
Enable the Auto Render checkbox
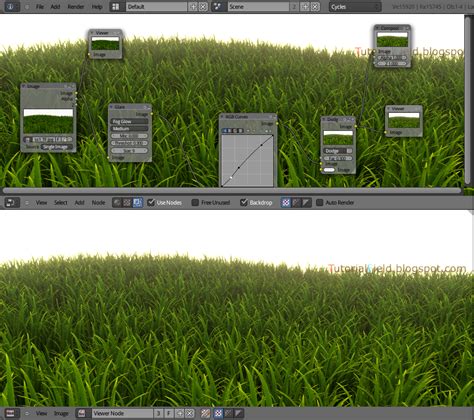click(x=319, y=202)
